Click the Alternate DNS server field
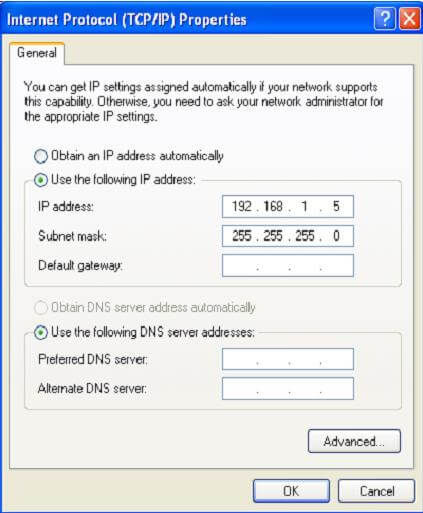 [x=288, y=388]
